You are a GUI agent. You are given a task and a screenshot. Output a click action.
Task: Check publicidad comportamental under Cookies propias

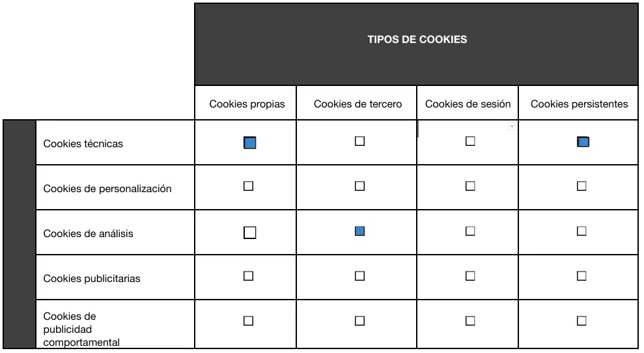[x=248, y=321]
